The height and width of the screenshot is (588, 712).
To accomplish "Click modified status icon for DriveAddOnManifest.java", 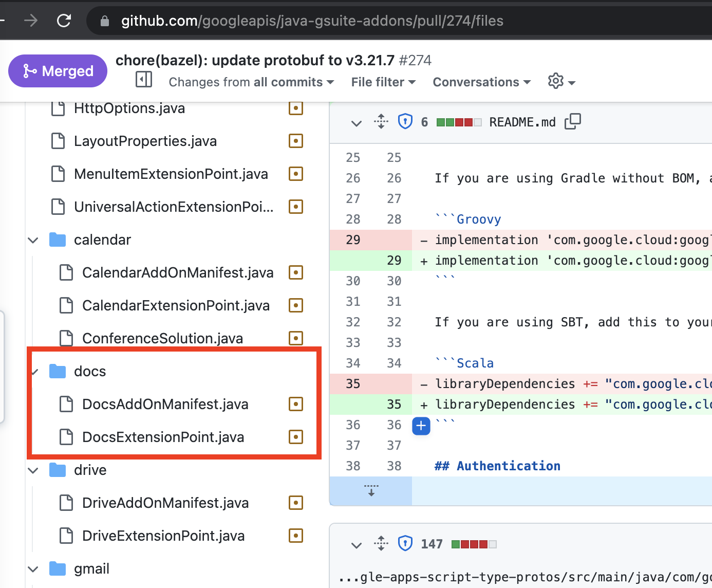I will 296,503.
